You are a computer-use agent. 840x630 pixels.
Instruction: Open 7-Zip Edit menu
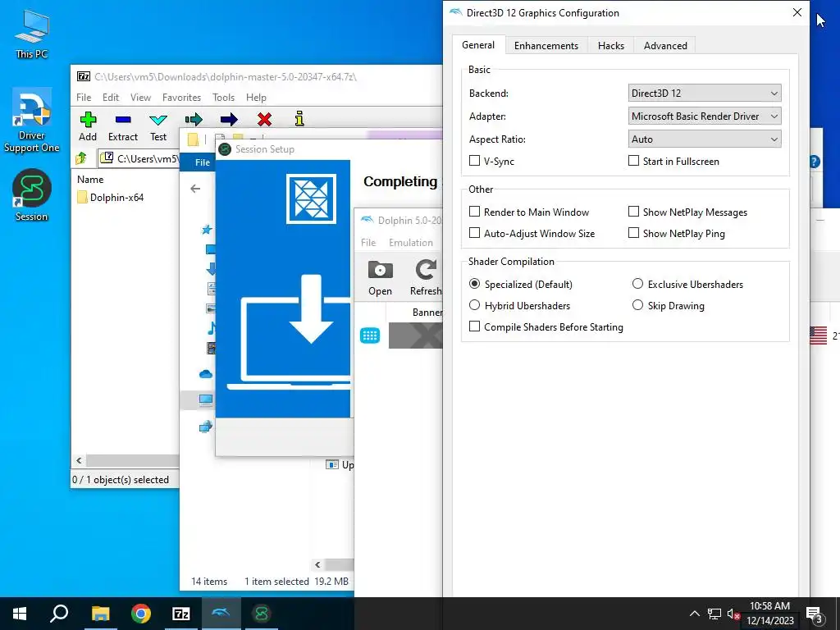111,98
